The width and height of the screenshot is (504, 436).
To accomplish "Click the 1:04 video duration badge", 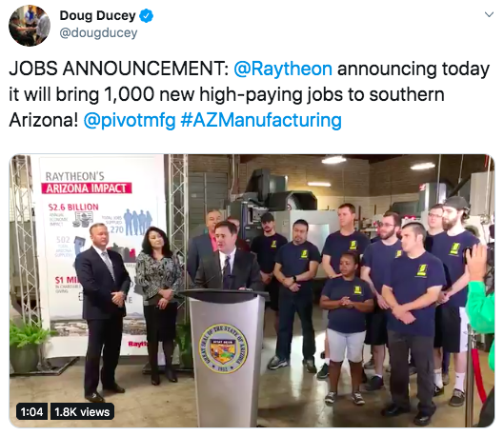I will (x=31, y=411).
